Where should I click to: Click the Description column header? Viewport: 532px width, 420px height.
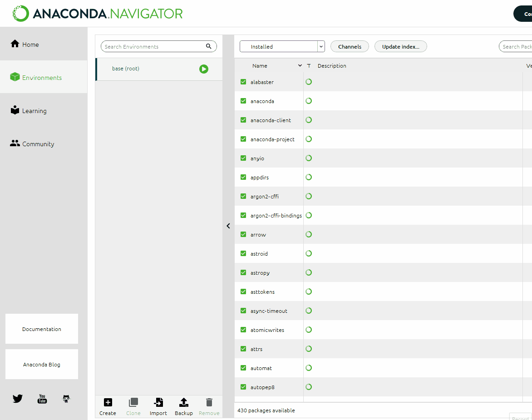coord(332,66)
